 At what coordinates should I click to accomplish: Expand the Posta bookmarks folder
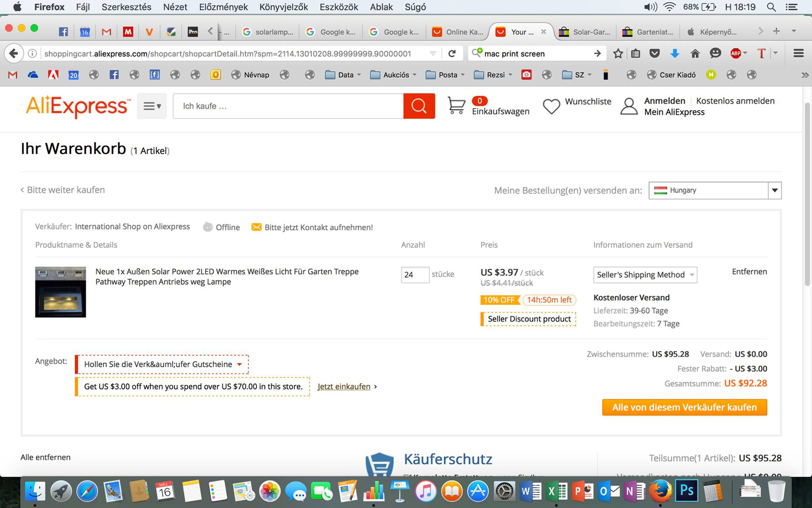[x=445, y=75]
